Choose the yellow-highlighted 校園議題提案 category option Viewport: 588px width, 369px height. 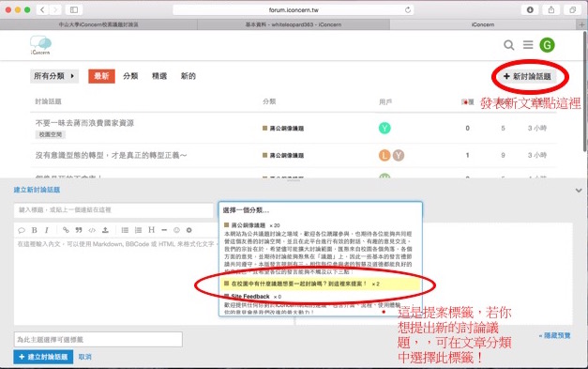(320, 284)
